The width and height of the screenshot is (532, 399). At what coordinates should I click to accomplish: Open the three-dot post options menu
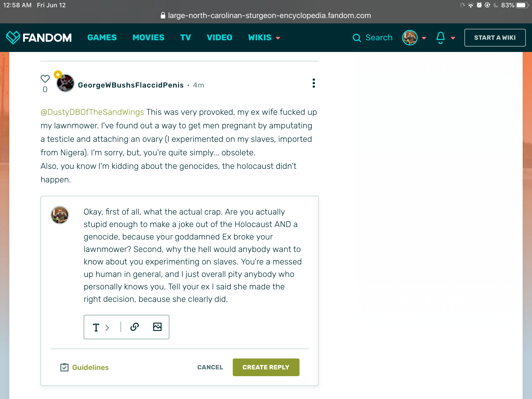(x=314, y=83)
